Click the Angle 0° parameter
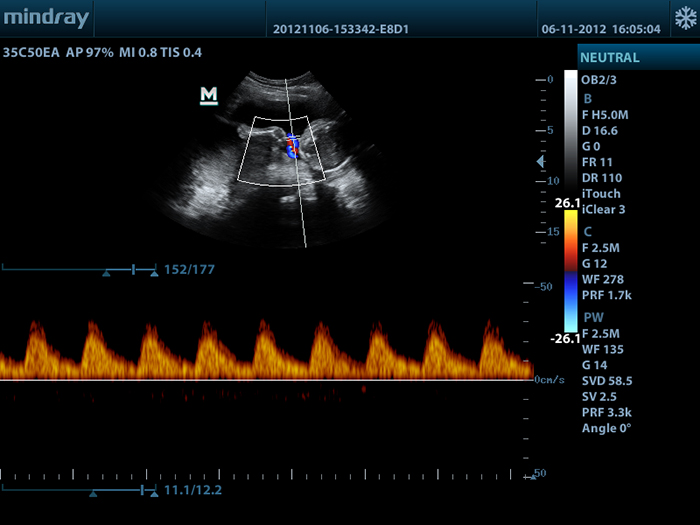Screen dimensions: 700x525 point(606,428)
